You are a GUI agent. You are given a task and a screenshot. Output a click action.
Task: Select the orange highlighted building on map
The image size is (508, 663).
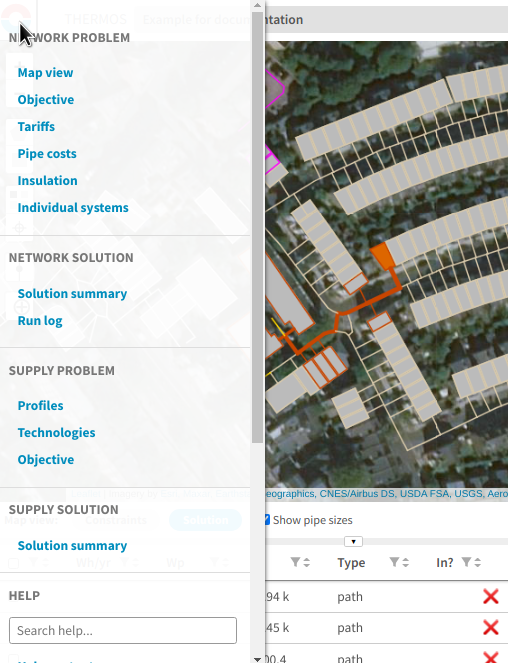pos(383,256)
